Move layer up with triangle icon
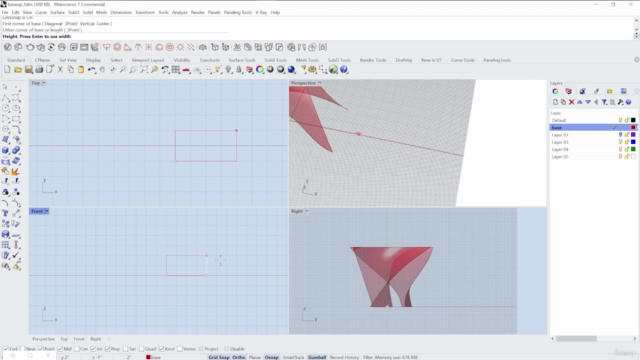The height and width of the screenshot is (360, 640). pos(580,102)
